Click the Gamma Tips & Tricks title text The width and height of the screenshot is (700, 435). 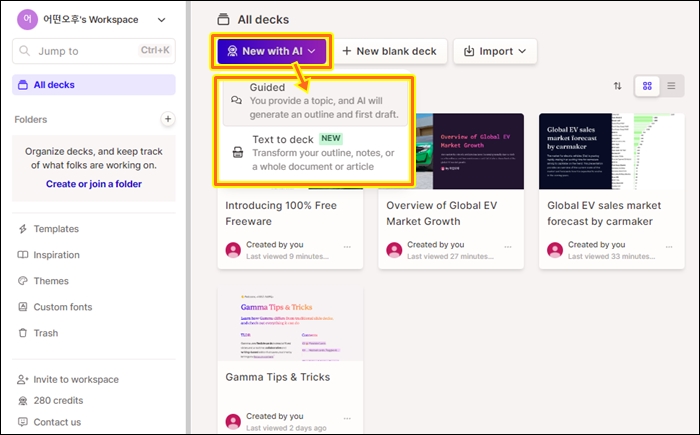[278, 377]
